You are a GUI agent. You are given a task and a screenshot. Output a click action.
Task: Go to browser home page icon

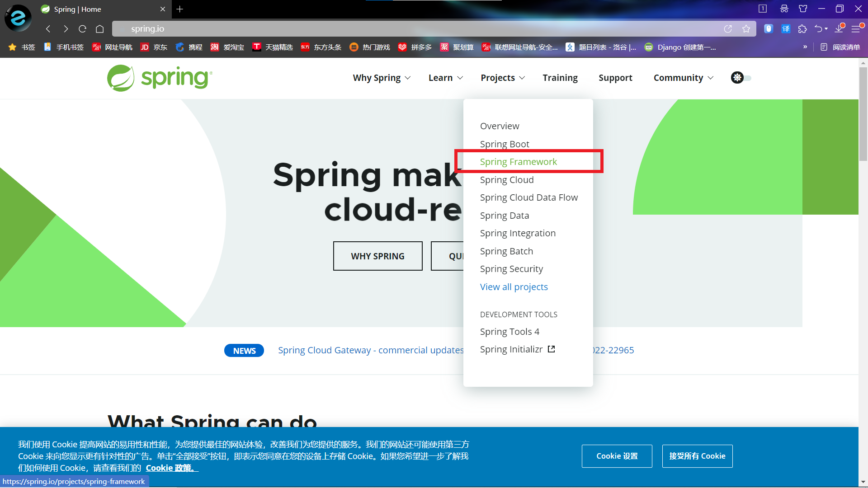point(100,29)
